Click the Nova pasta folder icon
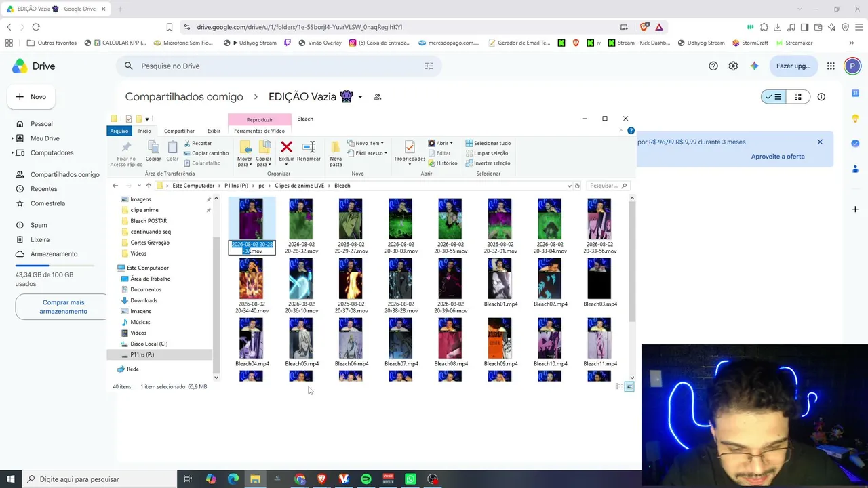Screen dimensions: 868x488 (x=336, y=148)
